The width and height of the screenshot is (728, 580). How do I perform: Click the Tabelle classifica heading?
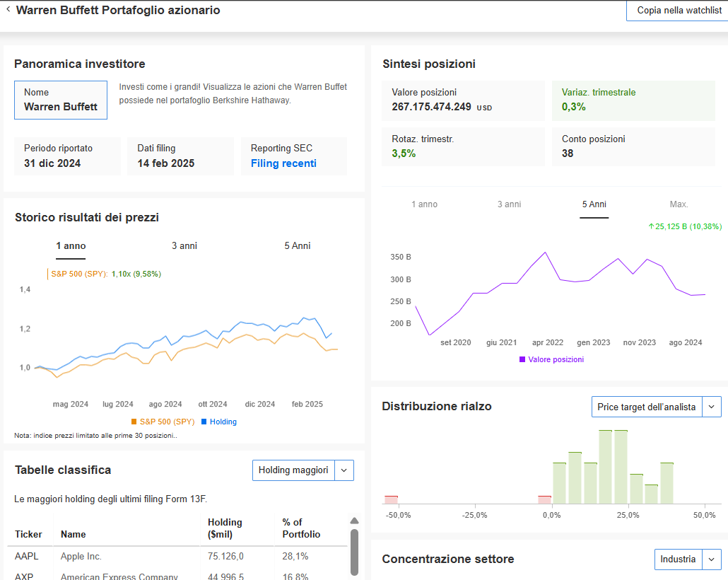(x=63, y=470)
